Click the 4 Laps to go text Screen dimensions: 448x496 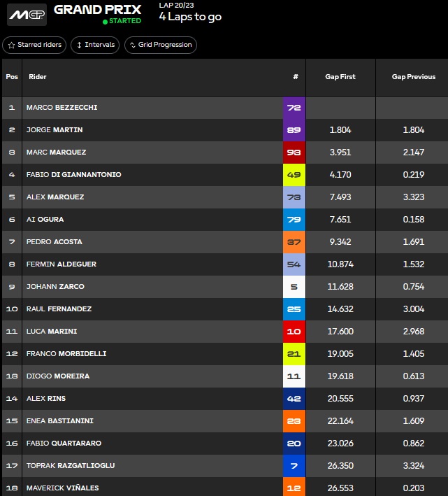[x=190, y=17]
